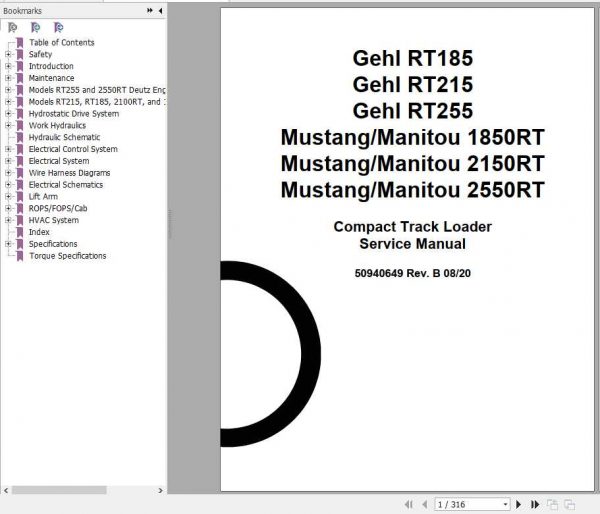Viewport: 600px width, 514px height.
Task: Open the page number dropdown arrow
Action: [x=505, y=504]
